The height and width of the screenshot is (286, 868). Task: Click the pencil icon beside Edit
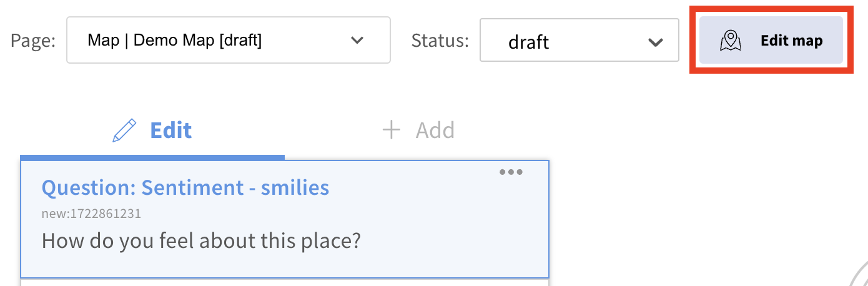pos(124,131)
